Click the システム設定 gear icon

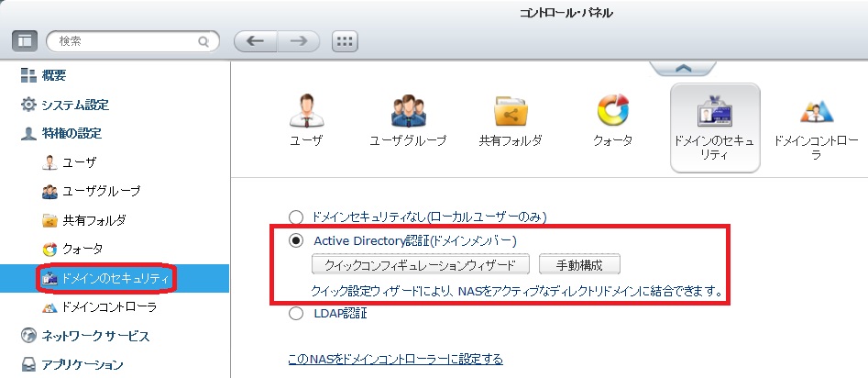pos(28,105)
